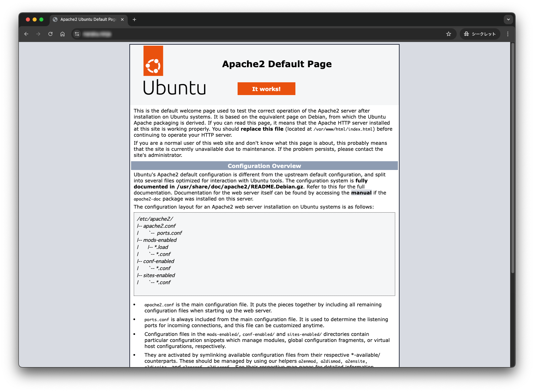
Task: Open Chrome three-dot menu
Action: click(x=507, y=34)
